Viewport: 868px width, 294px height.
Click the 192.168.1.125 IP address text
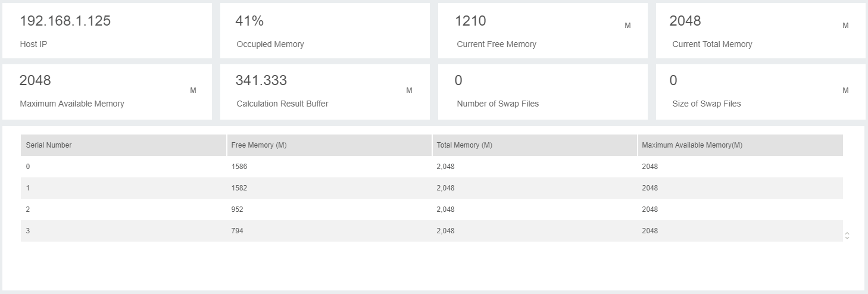click(65, 21)
